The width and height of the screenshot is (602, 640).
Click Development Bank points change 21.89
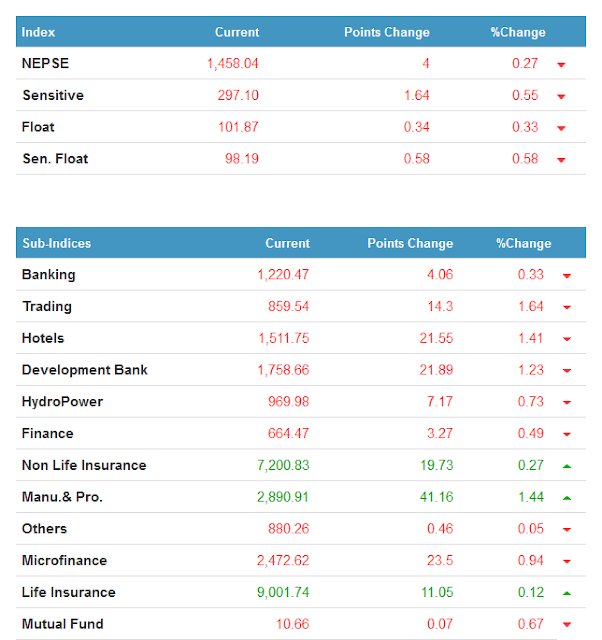436,370
